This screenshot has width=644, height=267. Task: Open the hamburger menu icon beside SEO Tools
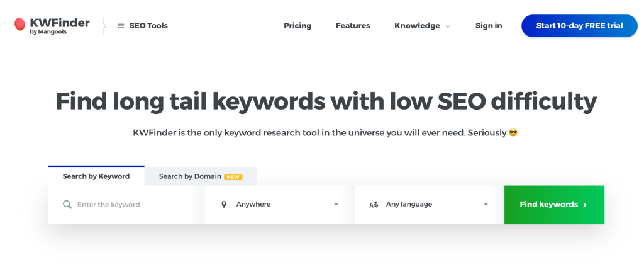pos(121,26)
